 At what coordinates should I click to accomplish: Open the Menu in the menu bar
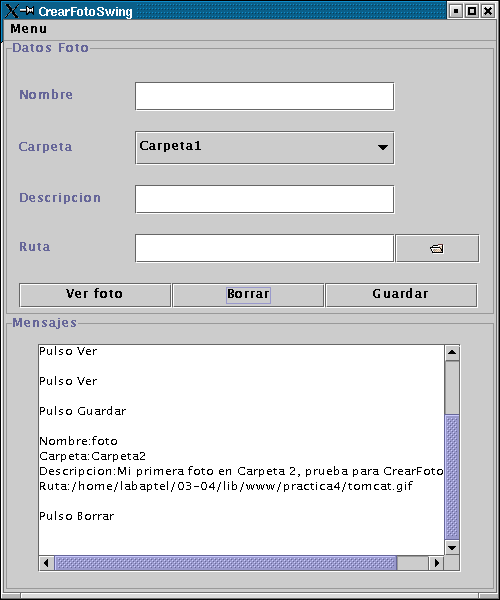[29, 29]
